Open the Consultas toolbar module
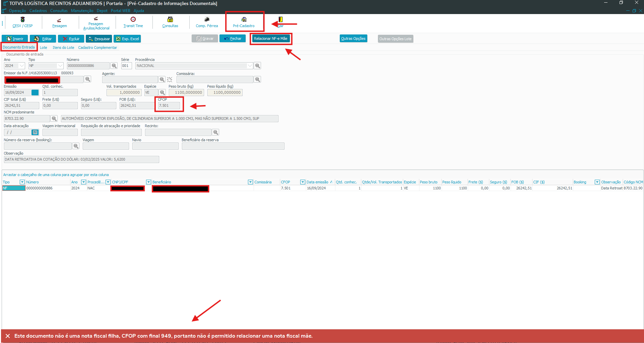This screenshot has width=644, height=343. point(170,22)
